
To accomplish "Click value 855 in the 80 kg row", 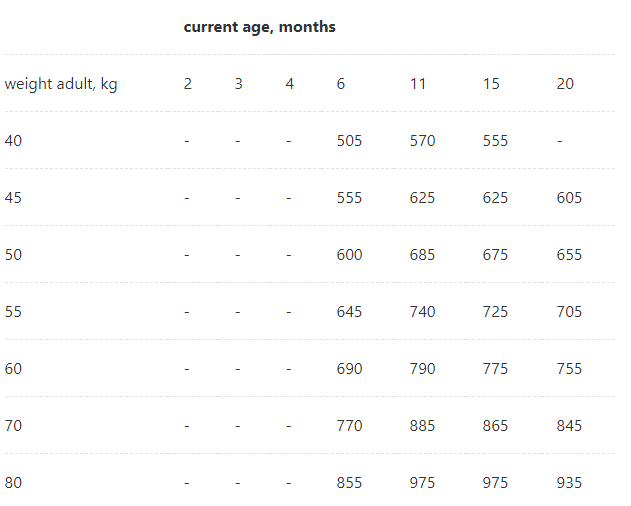I will point(349,483).
